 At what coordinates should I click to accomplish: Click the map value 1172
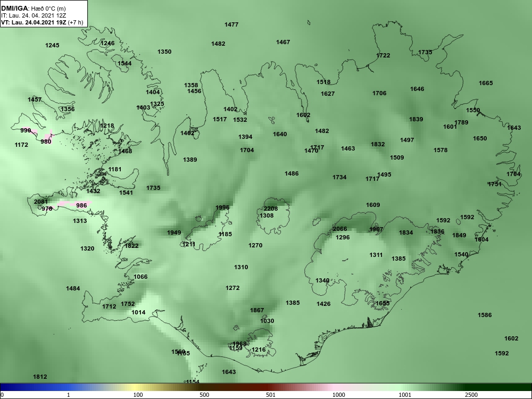point(21,145)
